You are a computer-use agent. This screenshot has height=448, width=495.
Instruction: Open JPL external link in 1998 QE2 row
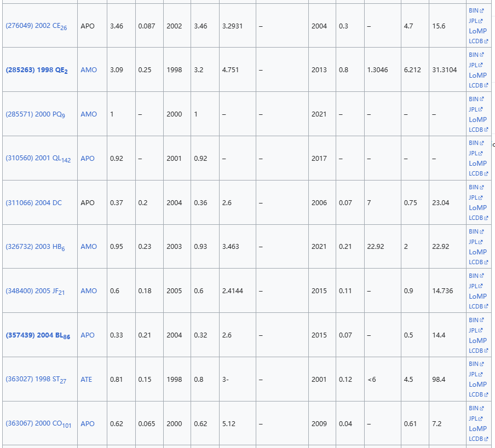click(x=474, y=65)
